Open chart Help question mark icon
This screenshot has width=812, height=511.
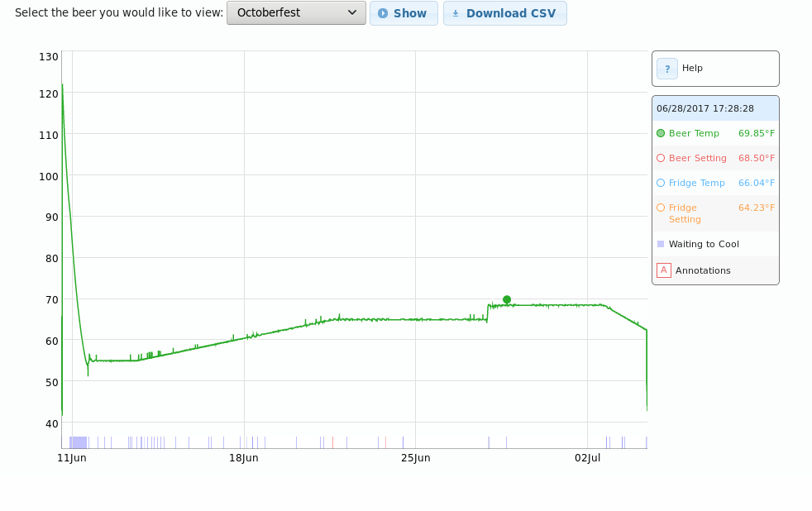[x=667, y=69]
